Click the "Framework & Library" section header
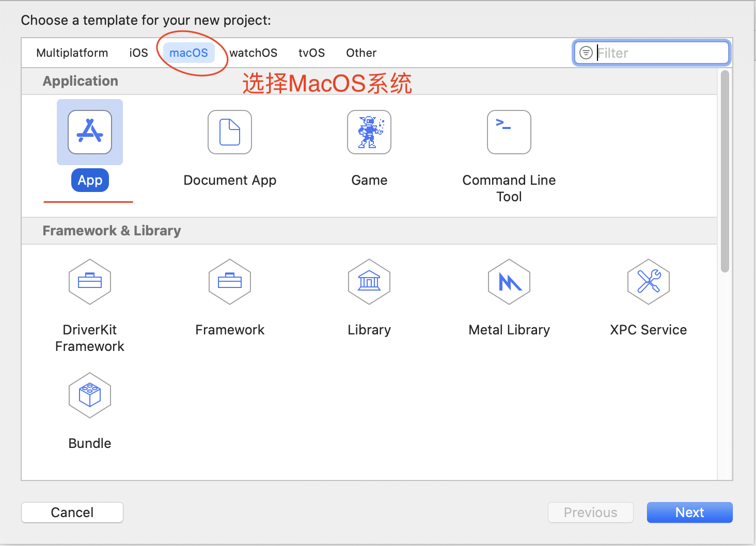Screen dimensions: 756x546 tap(112, 231)
